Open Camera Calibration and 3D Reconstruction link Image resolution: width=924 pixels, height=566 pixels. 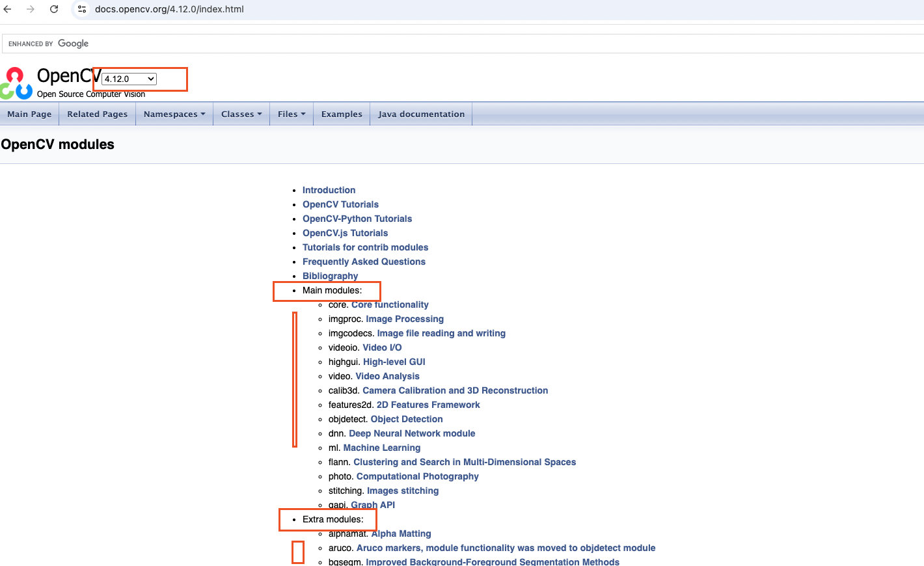coord(455,390)
